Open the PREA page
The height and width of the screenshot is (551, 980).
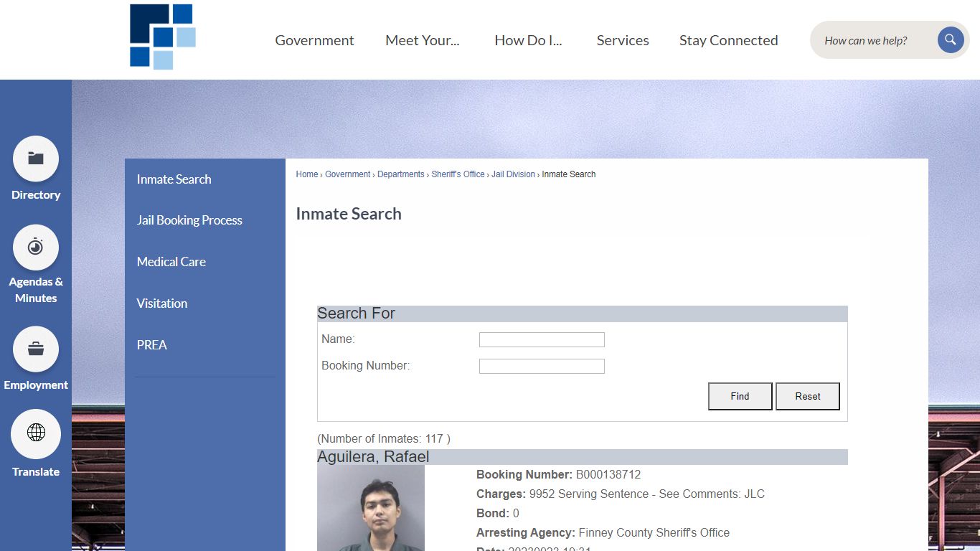(x=152, y=345)
